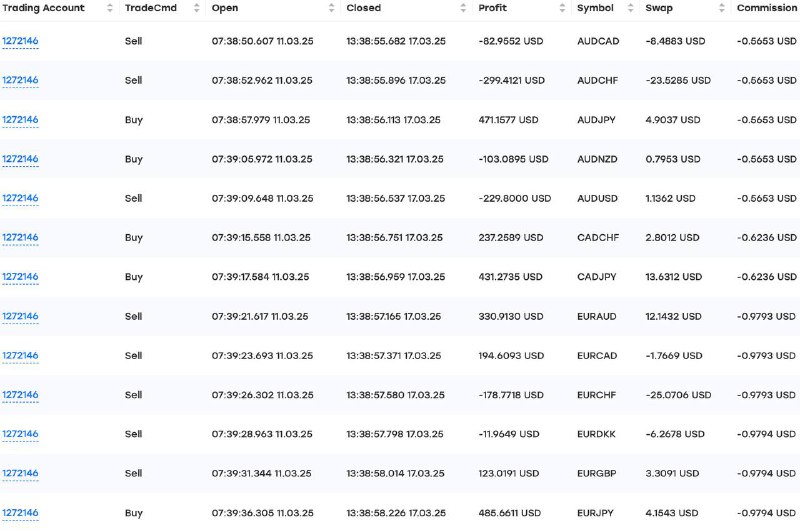Open account 1272146 link in AUDCAD row
This screenshot has width=800, height=531.
20,41
